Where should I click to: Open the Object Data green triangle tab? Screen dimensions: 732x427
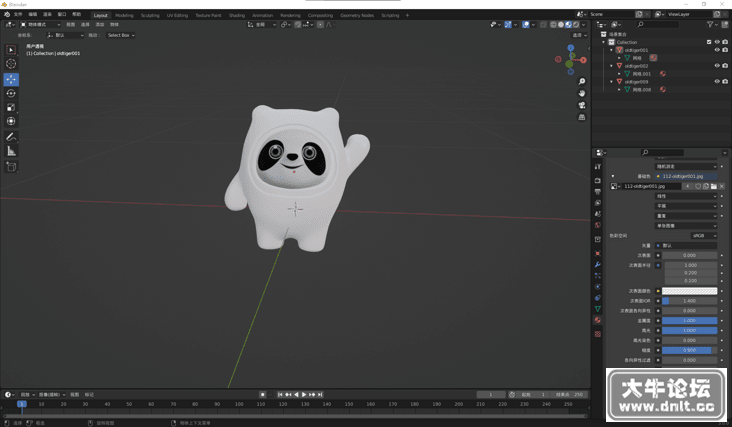click(598, 309)
